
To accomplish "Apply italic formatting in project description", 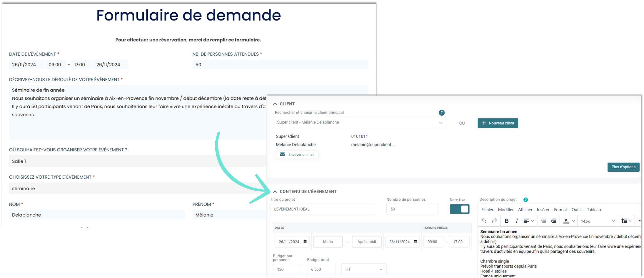I will [x=517, y=221].
